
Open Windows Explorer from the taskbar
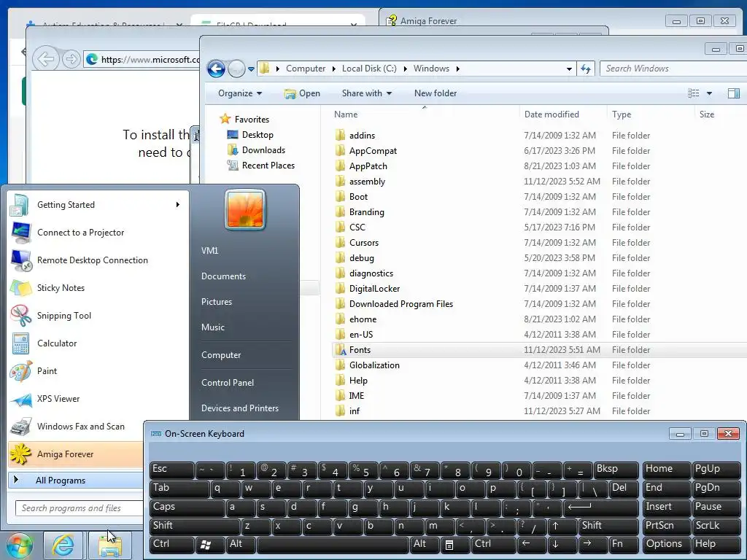111,545
